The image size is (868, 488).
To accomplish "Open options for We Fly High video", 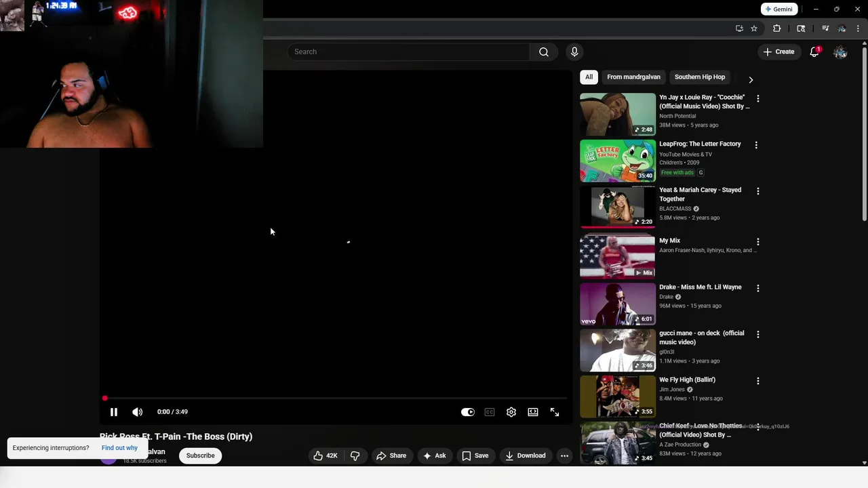I will point(757,381).
